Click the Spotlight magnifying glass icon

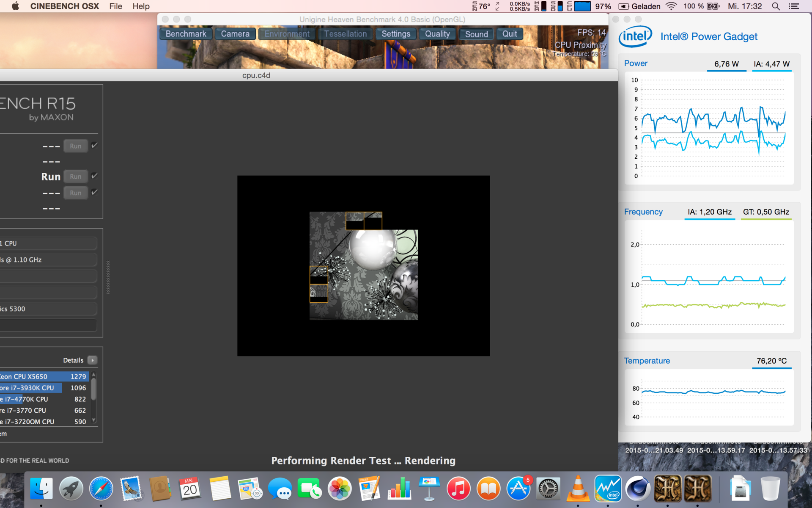776,6
